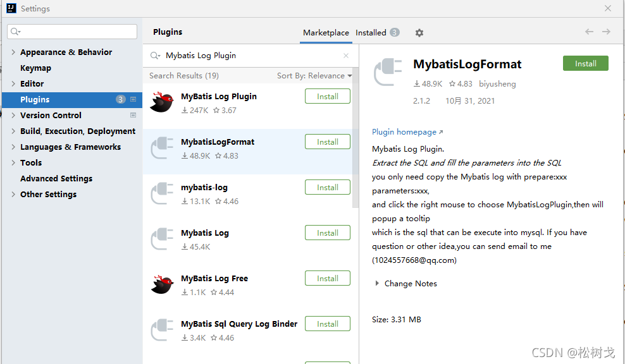Install MybatisLogFormat from the results list
625x364 pixels.
(328, 142)
